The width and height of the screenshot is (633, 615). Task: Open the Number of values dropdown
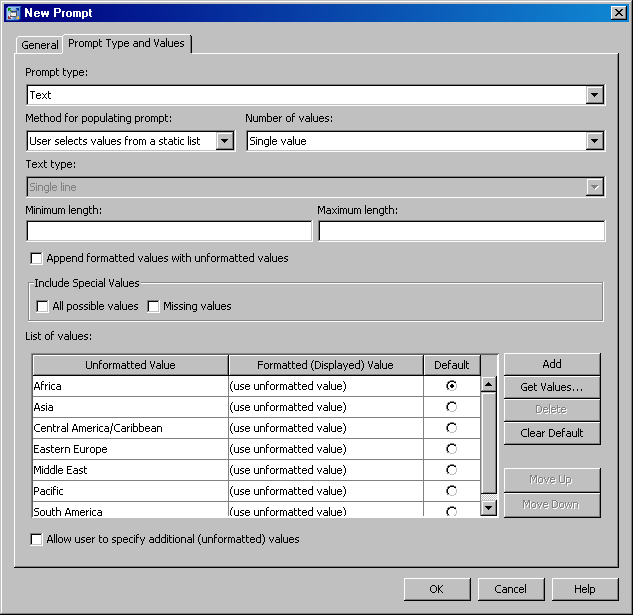pos(595,141)
